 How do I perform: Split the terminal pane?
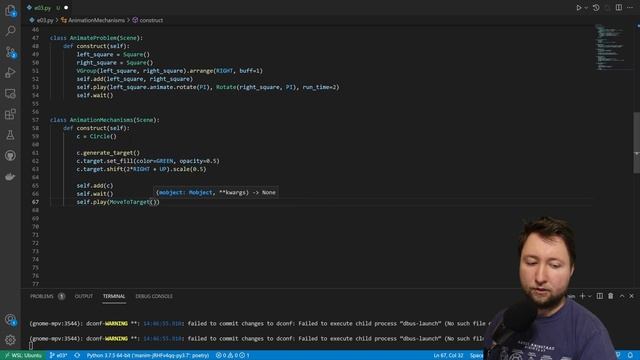click(x=600, y=296)
